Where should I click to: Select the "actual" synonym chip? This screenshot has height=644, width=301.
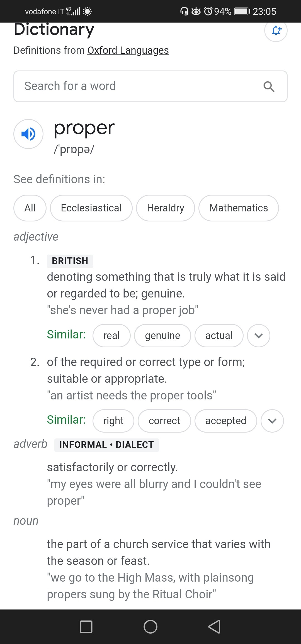[219, 336]
